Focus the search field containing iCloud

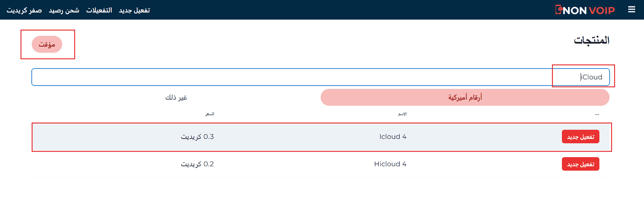[320, 77]
